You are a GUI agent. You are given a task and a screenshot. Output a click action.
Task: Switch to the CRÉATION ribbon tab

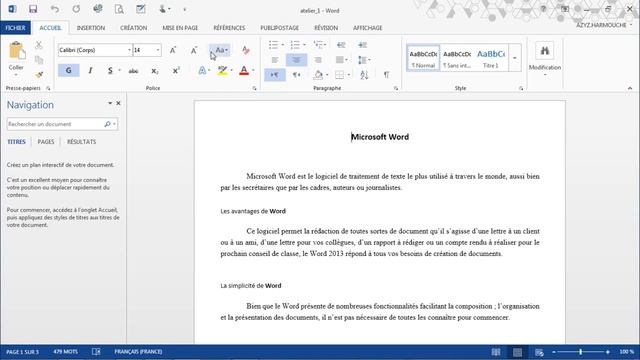click(x=133, y=28)
